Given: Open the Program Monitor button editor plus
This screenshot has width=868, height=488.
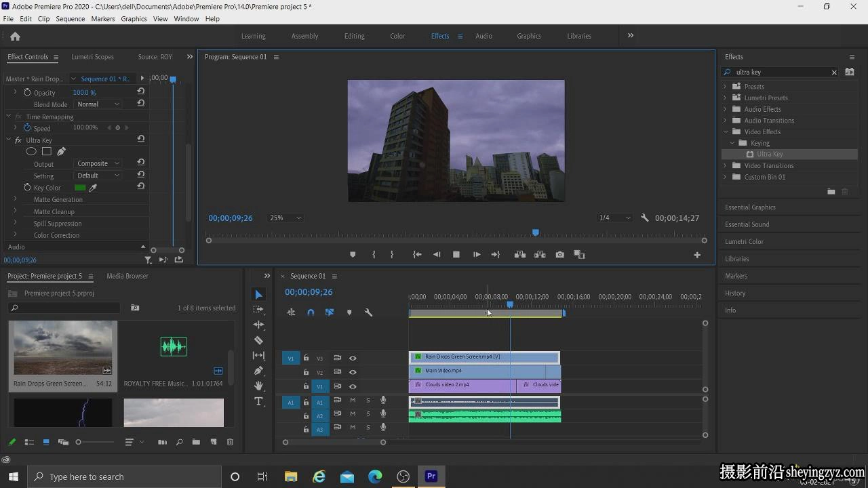Looking at the screenshot, I should (696, 255).
